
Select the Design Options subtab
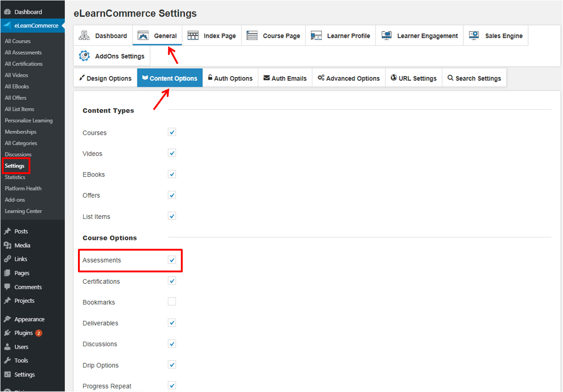(105, 78)
